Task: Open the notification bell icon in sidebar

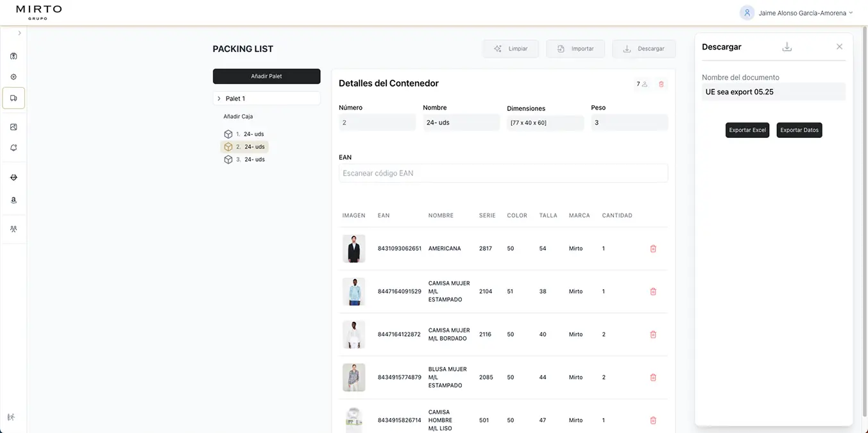Action: 13,148
